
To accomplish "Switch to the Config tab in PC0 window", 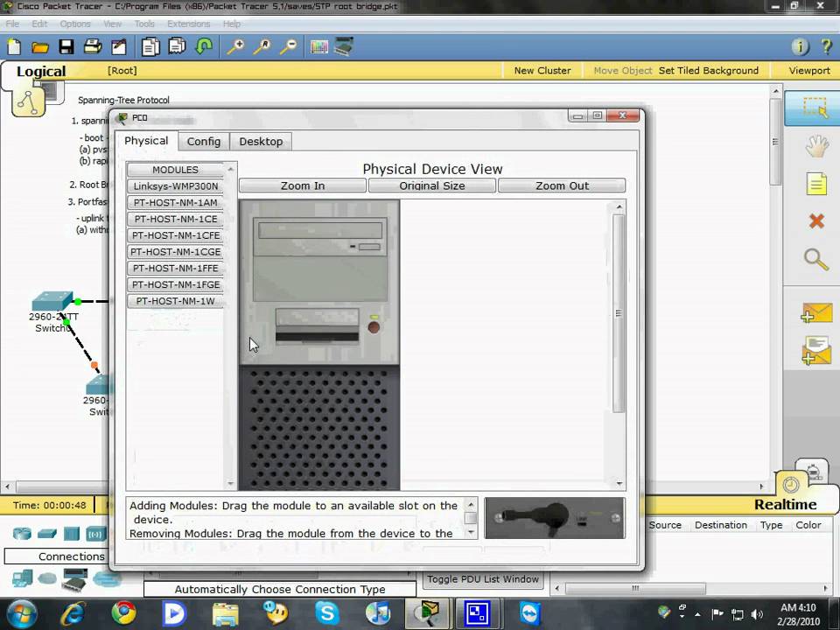I will (204, 142).
